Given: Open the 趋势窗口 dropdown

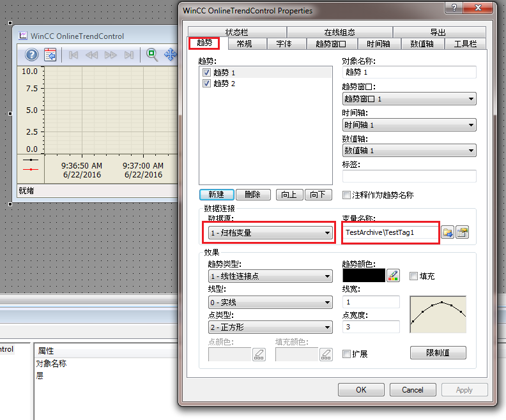Looking at the screenshot, I should 409,99.
